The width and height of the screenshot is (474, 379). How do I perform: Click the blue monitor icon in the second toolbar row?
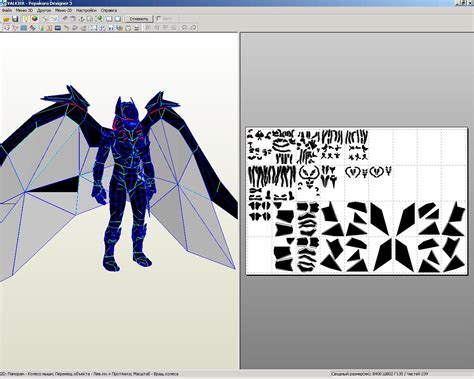coord(58,28)
